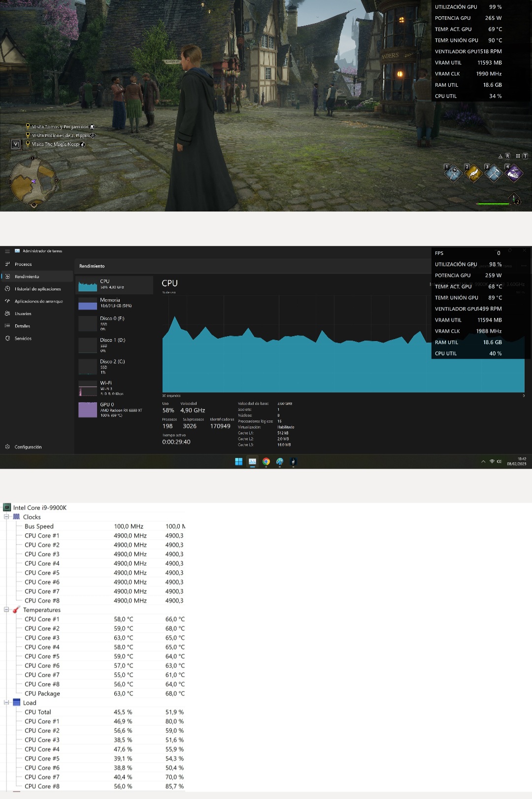Click the 85,7 % max load value

click(x=174, y=787)
